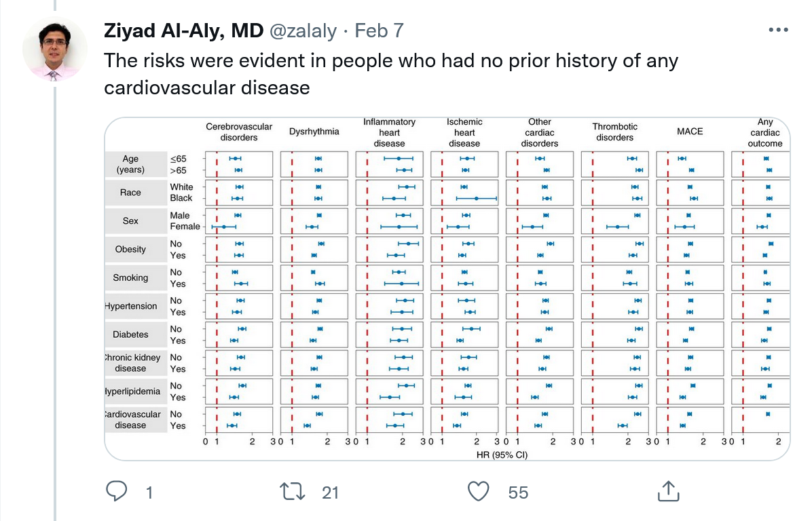Click the reply speech bubble icon
Viewport: 812px width, 521px height.
[x=117, y=491]
